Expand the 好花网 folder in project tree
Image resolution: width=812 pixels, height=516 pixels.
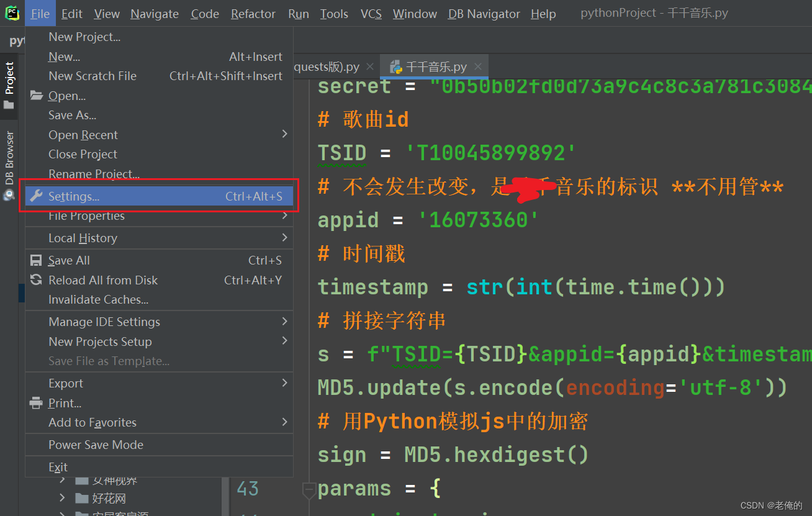(x=62, y=498)
